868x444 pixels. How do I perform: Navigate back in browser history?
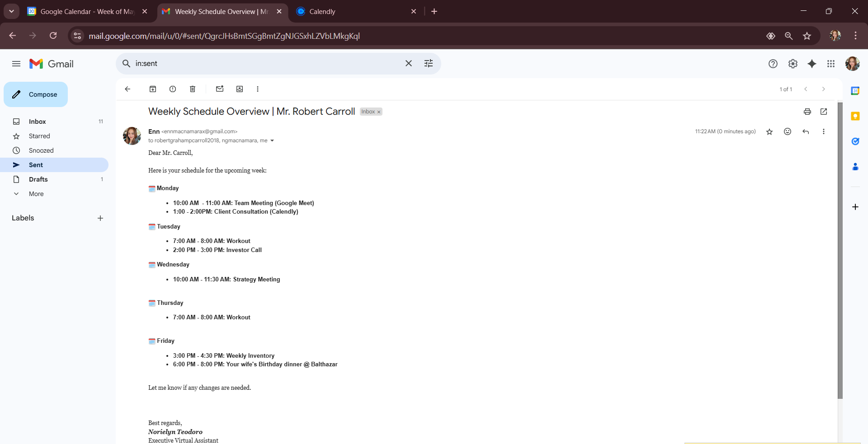[13, 36]
